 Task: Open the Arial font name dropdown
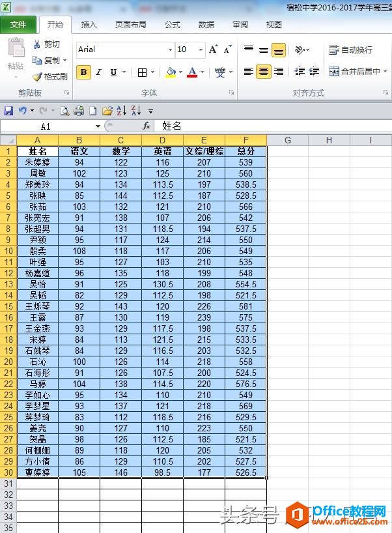[170, 50]
